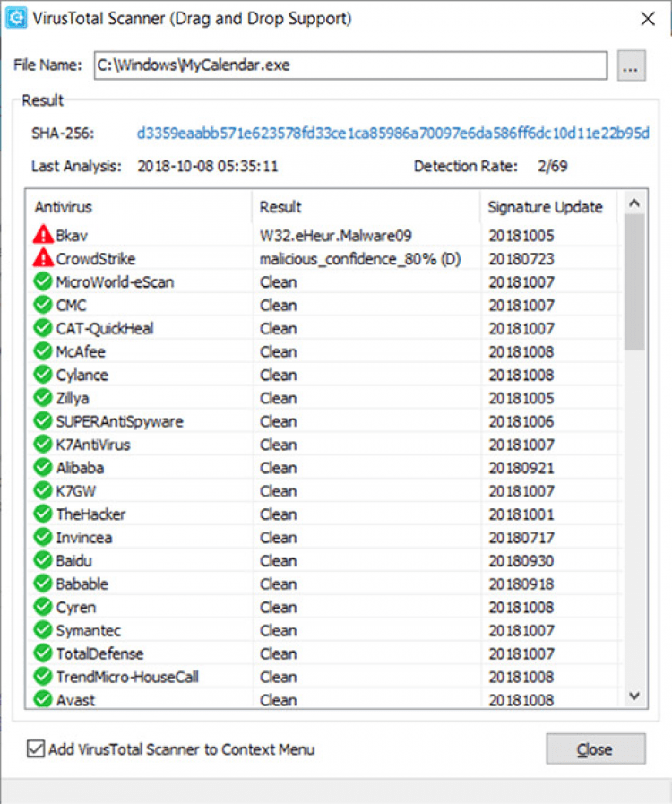Image resolution: width=672 pixels, height=804 pixels.
Task: Click the green check icon for Babable
Action: (43, 584)
